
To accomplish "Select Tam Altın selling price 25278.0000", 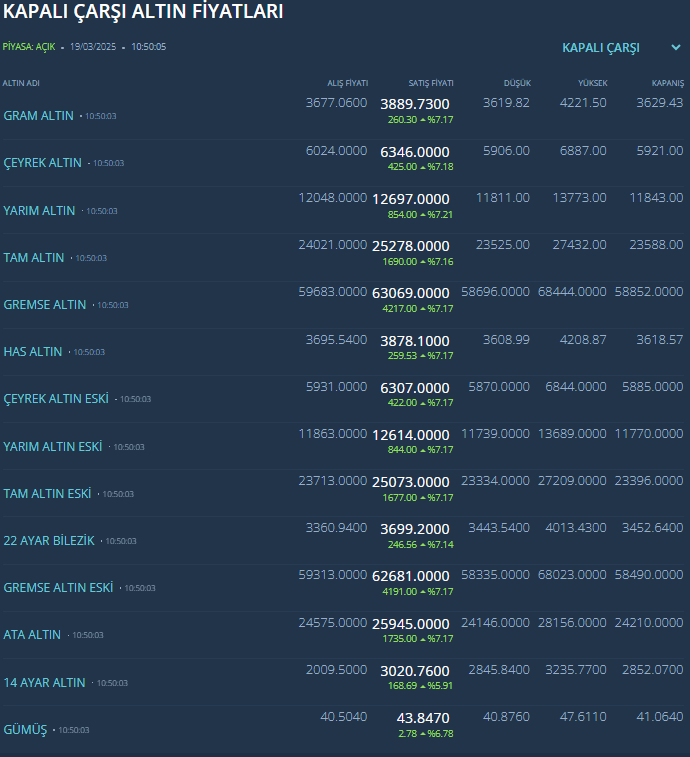I will 411,246.
